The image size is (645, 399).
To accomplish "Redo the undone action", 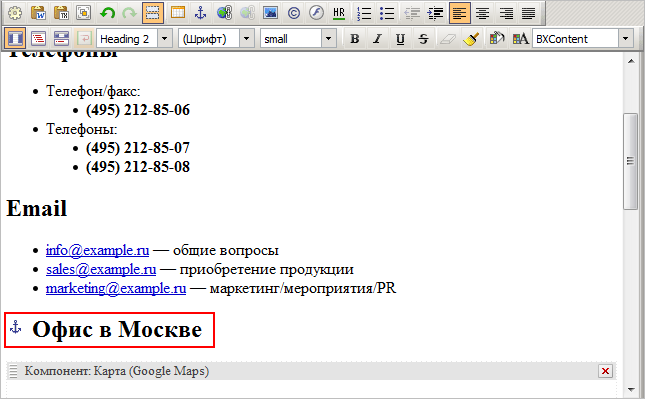I will [130, 13].
